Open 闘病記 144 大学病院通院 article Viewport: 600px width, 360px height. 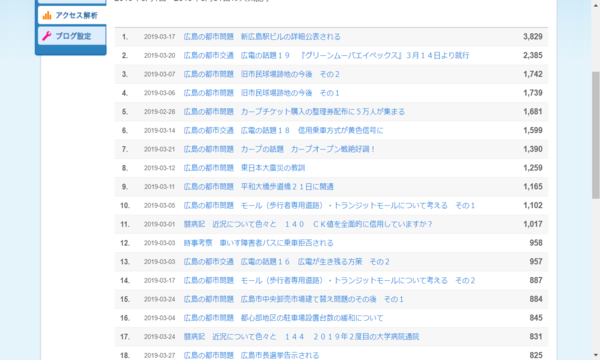[301, 337]
